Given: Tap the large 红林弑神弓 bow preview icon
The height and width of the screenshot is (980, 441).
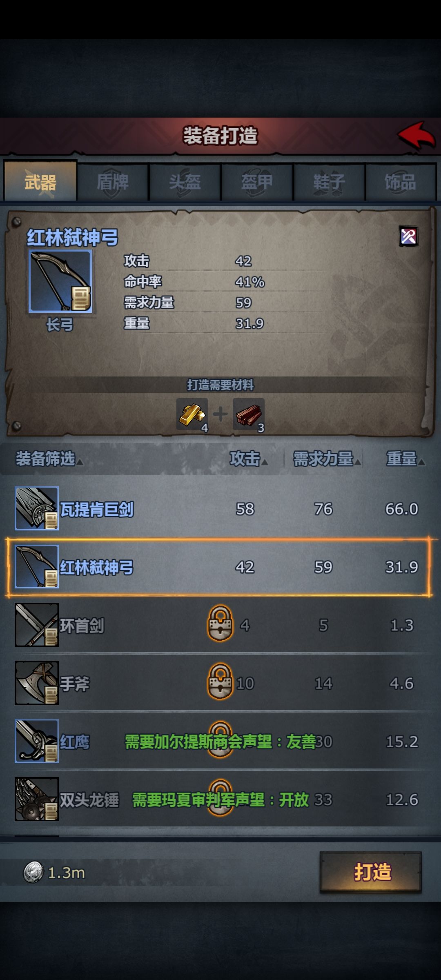Looking at the screenshot, I should [60, 282].
